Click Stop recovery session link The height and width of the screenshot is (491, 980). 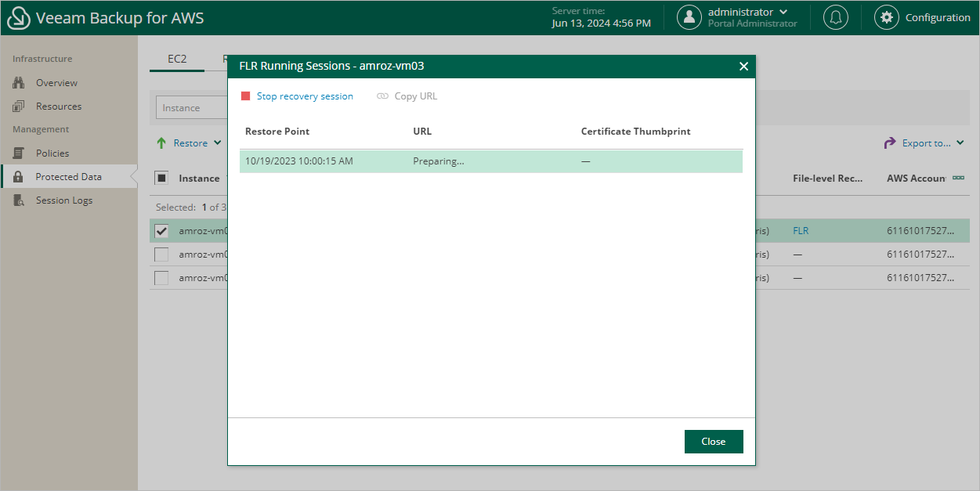pyautogui.click(x=305, y=96)
